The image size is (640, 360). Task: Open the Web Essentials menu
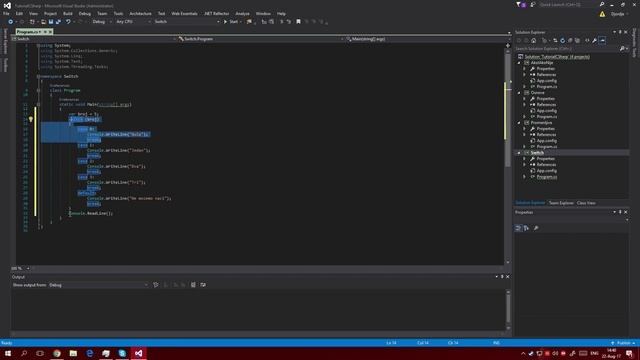tap(184, 13)
